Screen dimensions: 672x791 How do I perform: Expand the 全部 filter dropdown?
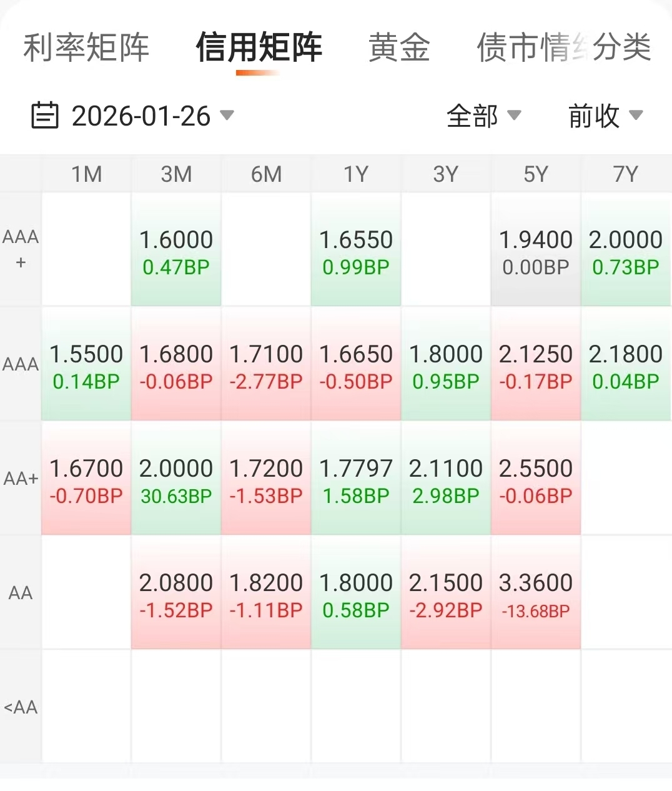pyautogui.click(x=485, y=116)
